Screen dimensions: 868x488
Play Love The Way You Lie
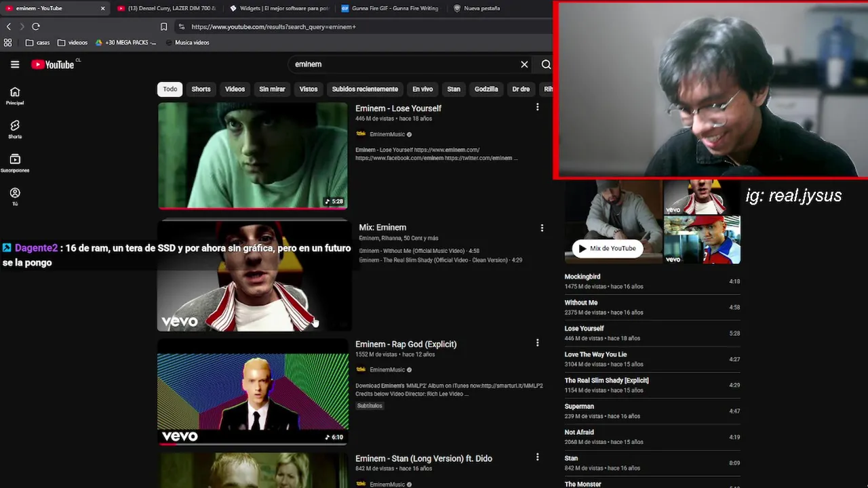[x=652, y=359]
